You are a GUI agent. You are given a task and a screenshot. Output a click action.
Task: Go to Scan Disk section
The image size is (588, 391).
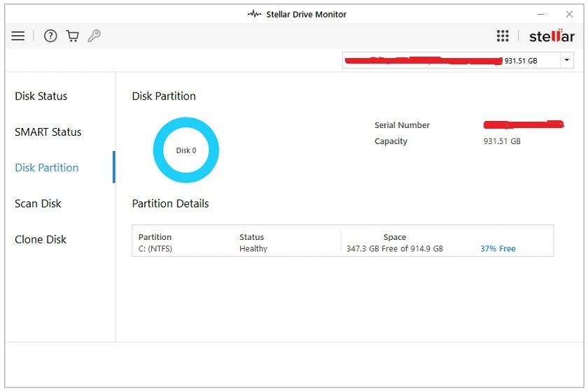coord(38,204)
